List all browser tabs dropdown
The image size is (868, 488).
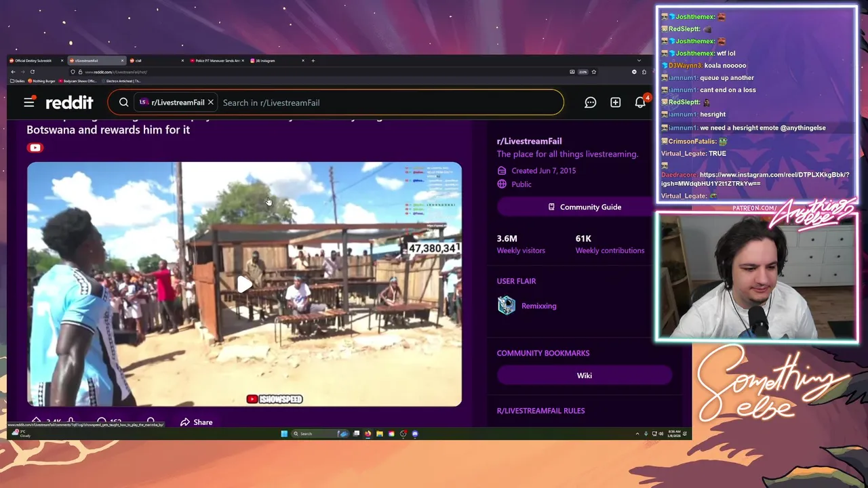(x=638, y=61)
